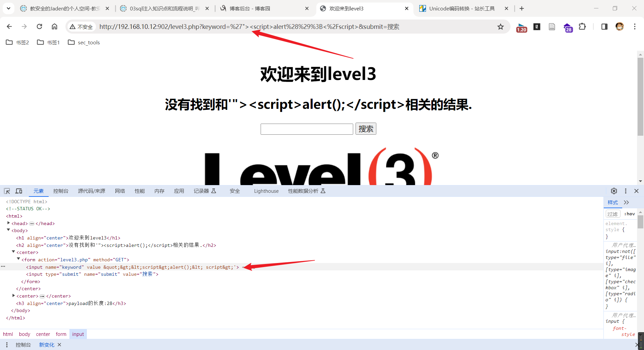Viewport: 644px width, 350px height.
Task: Toggle the browser side panel
Action: pyautogui.click(x=604, y=27)
